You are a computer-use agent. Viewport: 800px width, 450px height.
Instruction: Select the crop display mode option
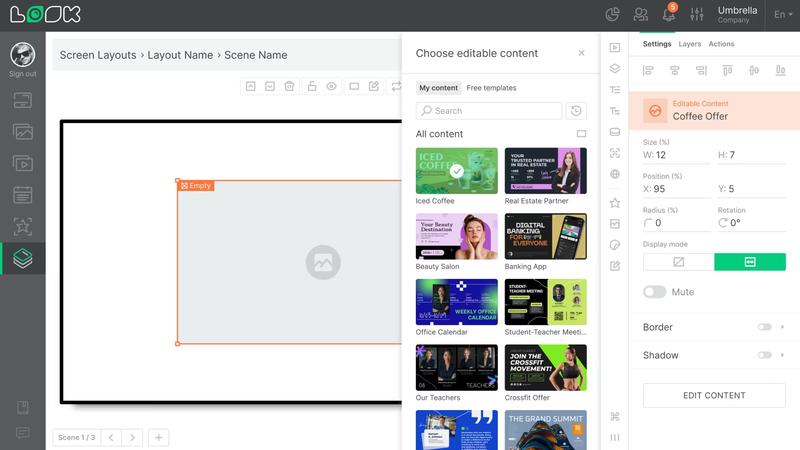click(679, 262)
